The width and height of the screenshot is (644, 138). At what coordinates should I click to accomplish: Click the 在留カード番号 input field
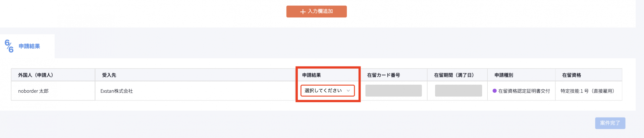393,91
